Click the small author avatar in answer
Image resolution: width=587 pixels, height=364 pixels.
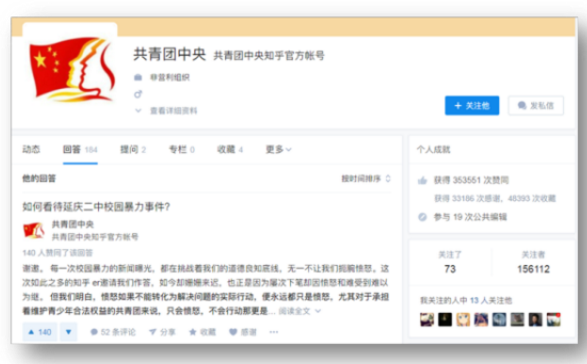coord(34,230)
